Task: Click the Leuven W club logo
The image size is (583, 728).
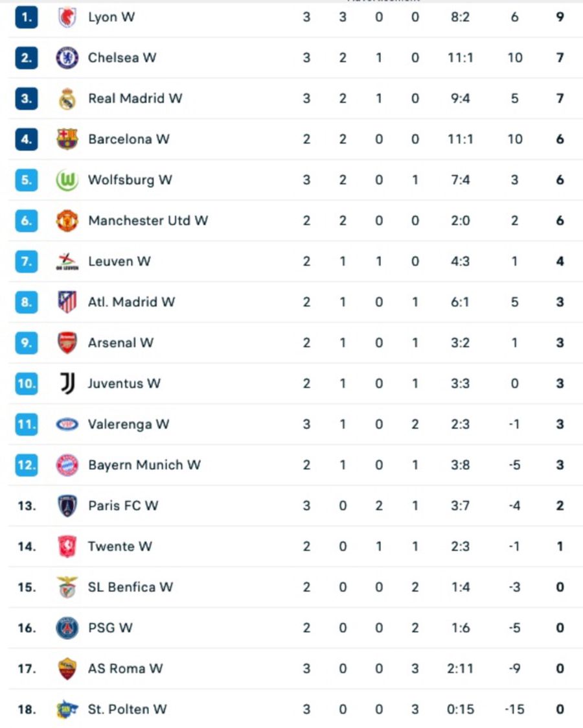Action: (68, 261)
